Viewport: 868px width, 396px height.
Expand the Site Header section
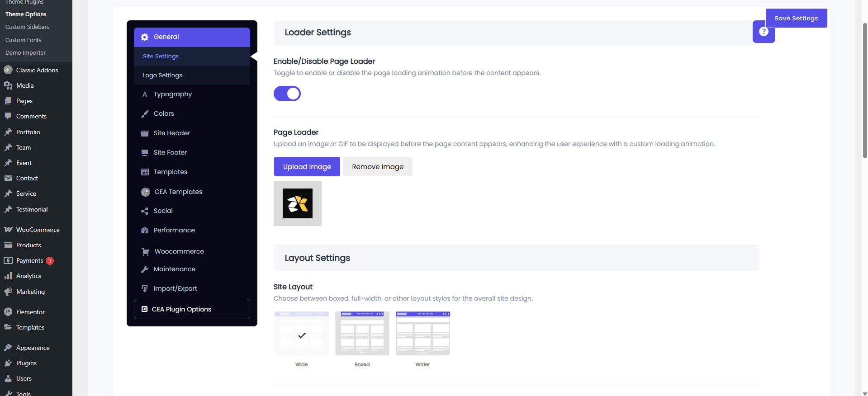(172, 133)
